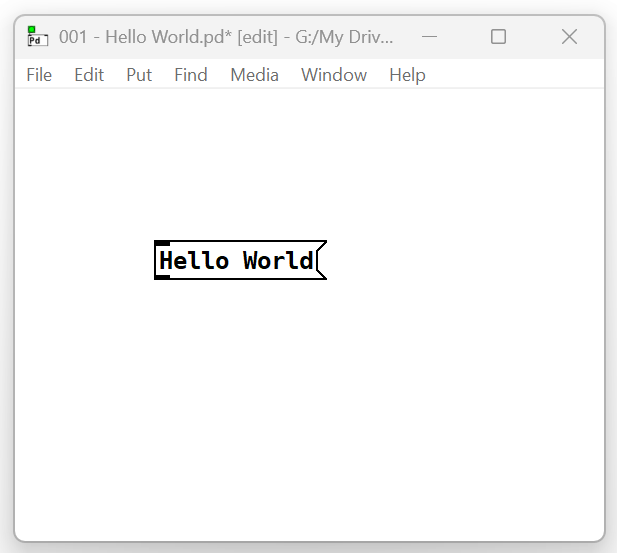Open the Find menu
Image resolution: width=617 pixels, height=553 pixels.
191,75
